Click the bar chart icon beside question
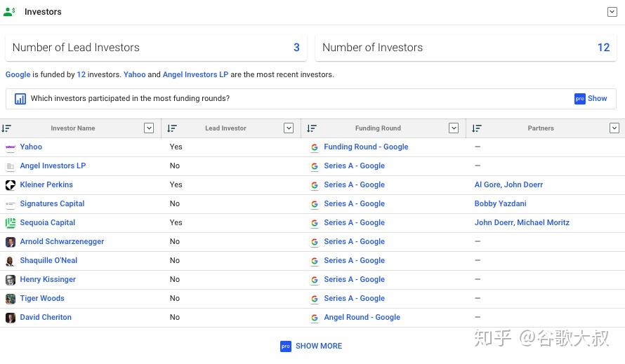Screen dimensions: 625x364 click(x=20, y=99)
